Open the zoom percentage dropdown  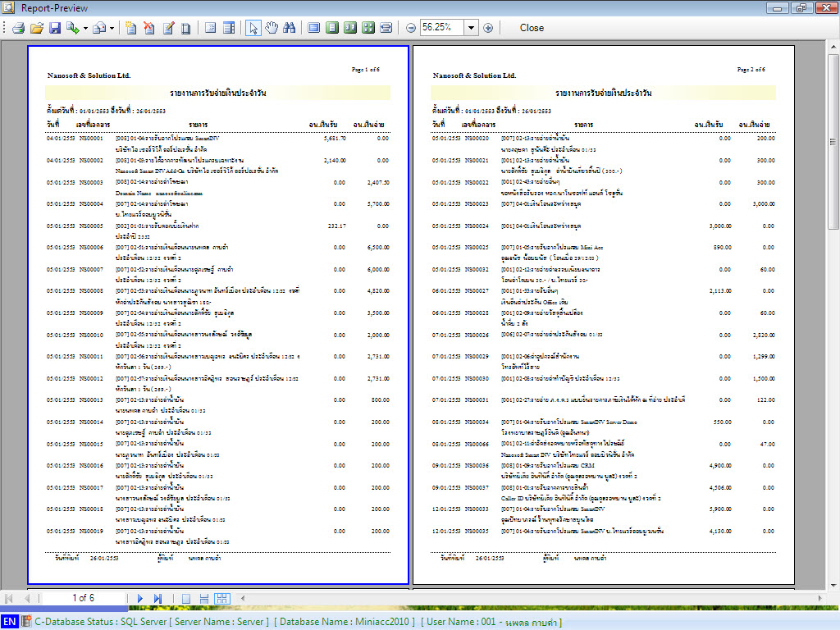click(471, 28)
